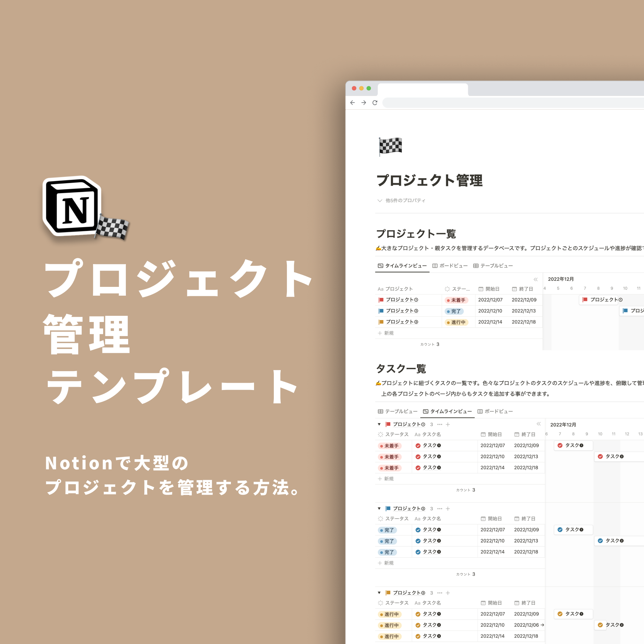Image resolution: width=644 pixels, height=644 pixels.
Task: Open the プロジェクト② page in the project table
Action: 402,311
